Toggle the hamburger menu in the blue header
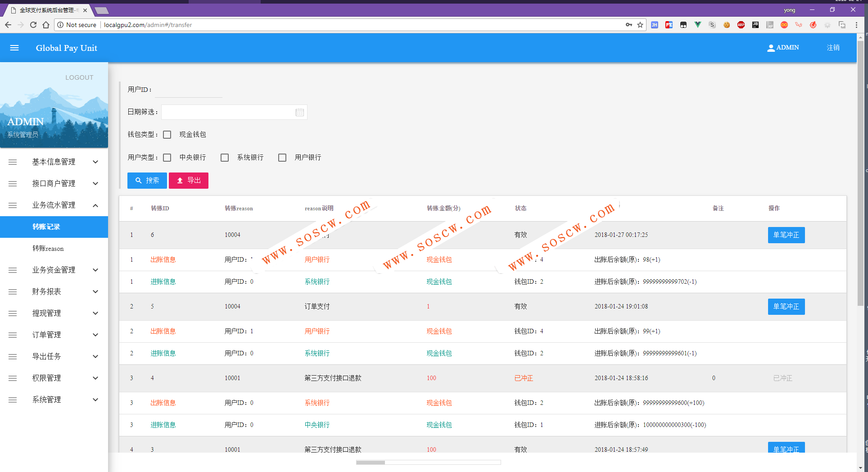This screenshot has width=868, height=472. pyautogui.click(x=14, y=48)
